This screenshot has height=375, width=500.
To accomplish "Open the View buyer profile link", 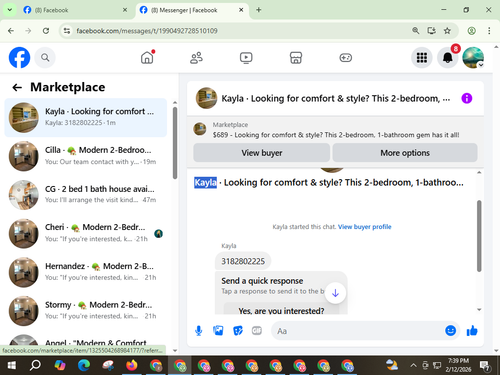I will (365, 227).
